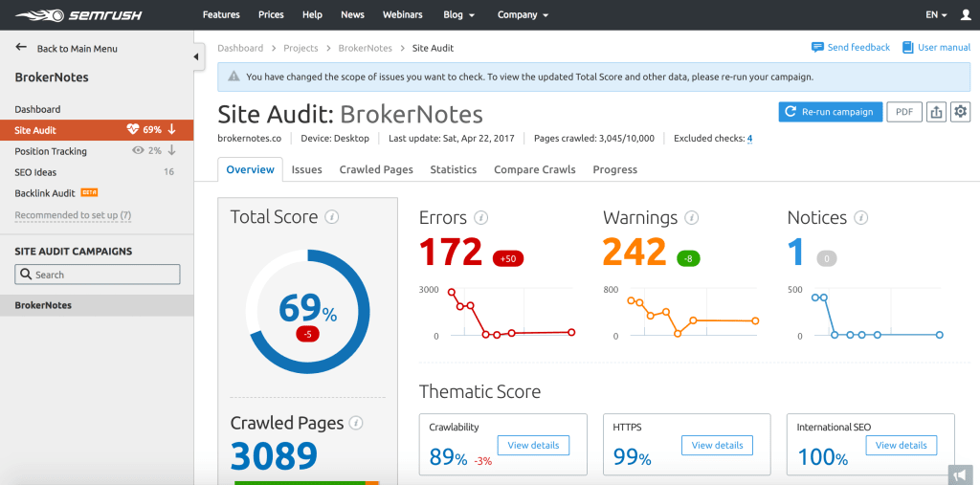The height and width of the screenshot is (485, 980).
Task: Click Recommended to set up (7)
Action: coord(73,215)
